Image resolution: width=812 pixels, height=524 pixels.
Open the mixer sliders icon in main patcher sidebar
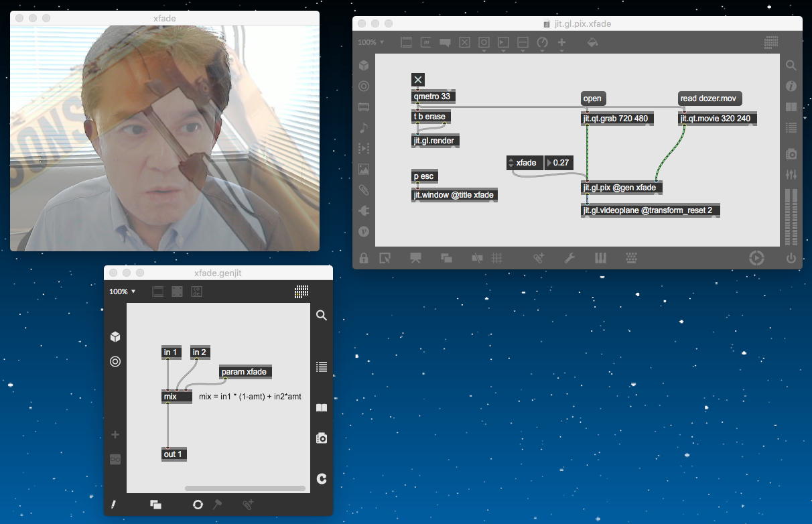tap(791, 174)
